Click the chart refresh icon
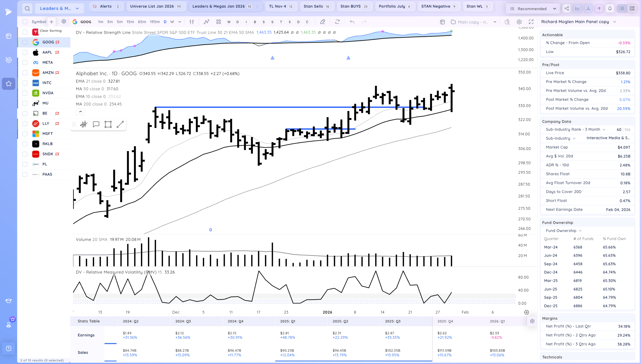Image resolution: width=641 pixels, height=364 pixels. pyautogui.click(x=337, y=22)
